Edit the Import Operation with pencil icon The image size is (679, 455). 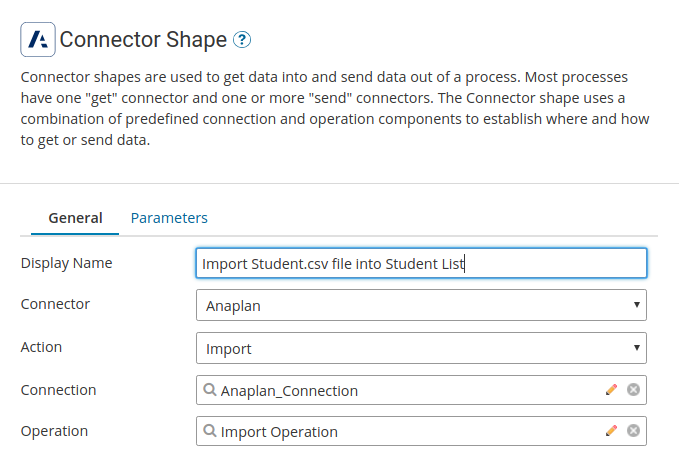(611, 431)
